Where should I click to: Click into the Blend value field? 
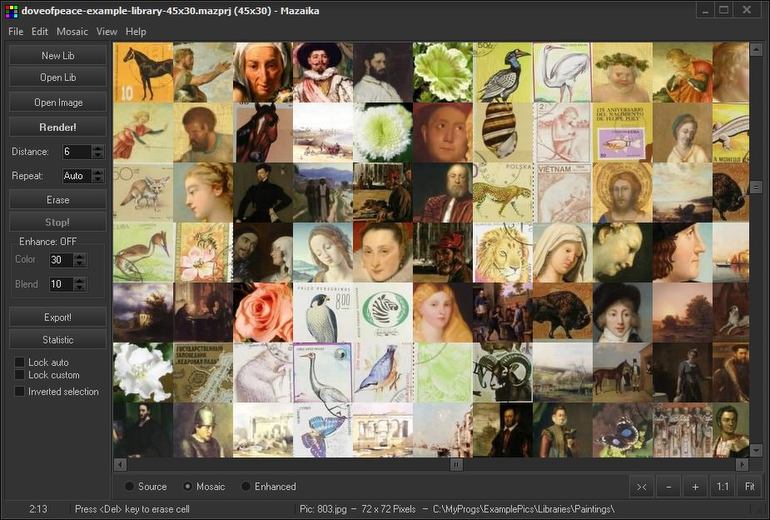[x=61, y=284]
